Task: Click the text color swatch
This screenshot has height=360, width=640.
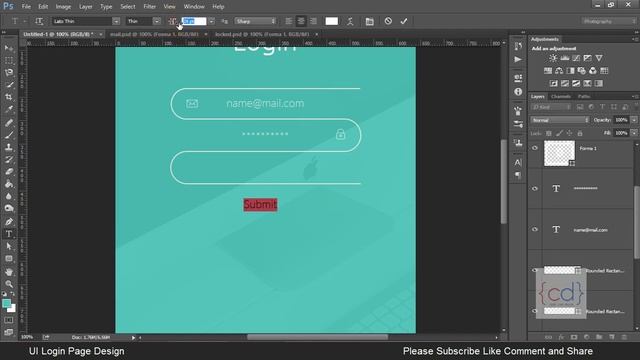Action: point(331,21)
